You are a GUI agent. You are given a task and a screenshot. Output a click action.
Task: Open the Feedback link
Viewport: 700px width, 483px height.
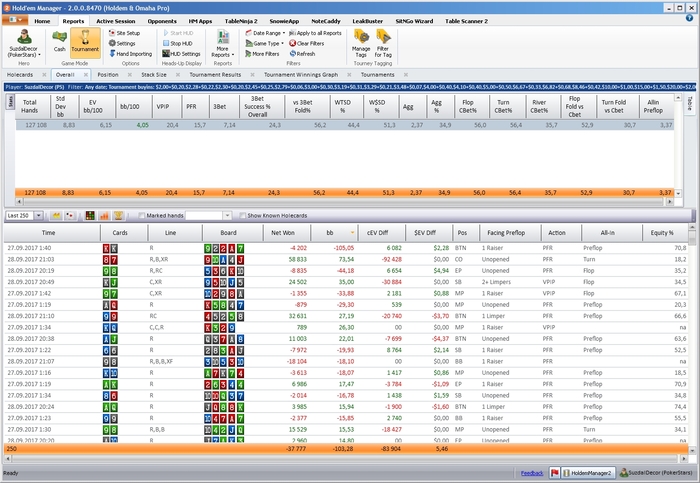click(532, 473)
